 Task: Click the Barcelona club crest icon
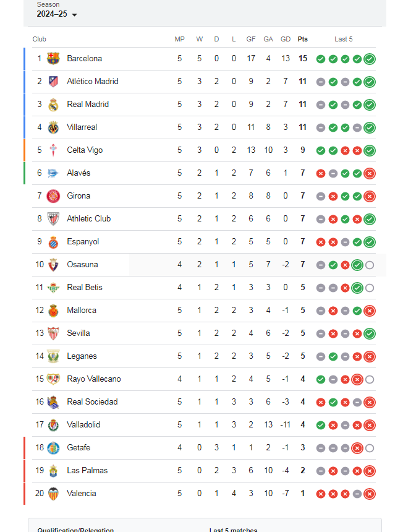pos(53,59)
